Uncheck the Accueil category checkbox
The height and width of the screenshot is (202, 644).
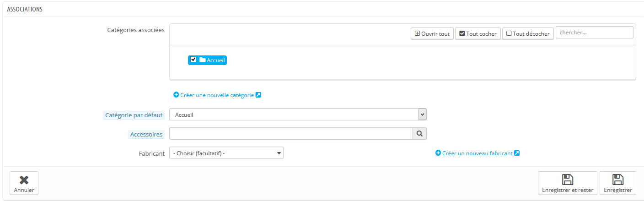tap(193, 60)
